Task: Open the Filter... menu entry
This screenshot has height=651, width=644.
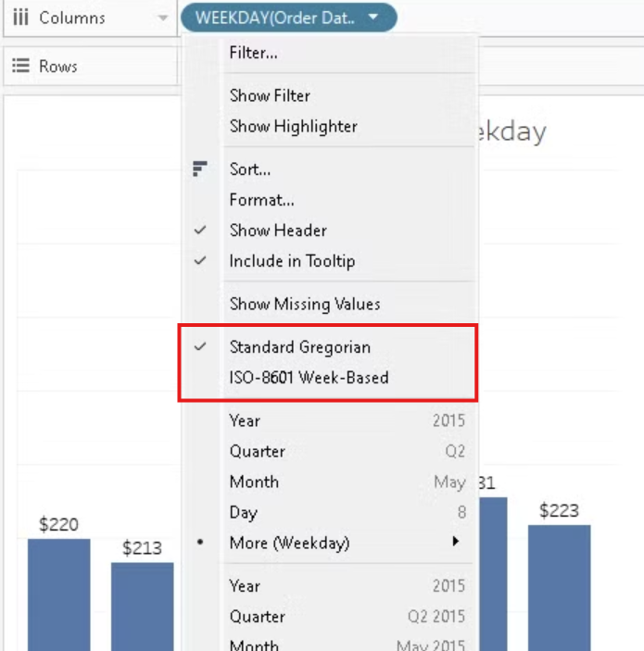Action: click(253, 53)
